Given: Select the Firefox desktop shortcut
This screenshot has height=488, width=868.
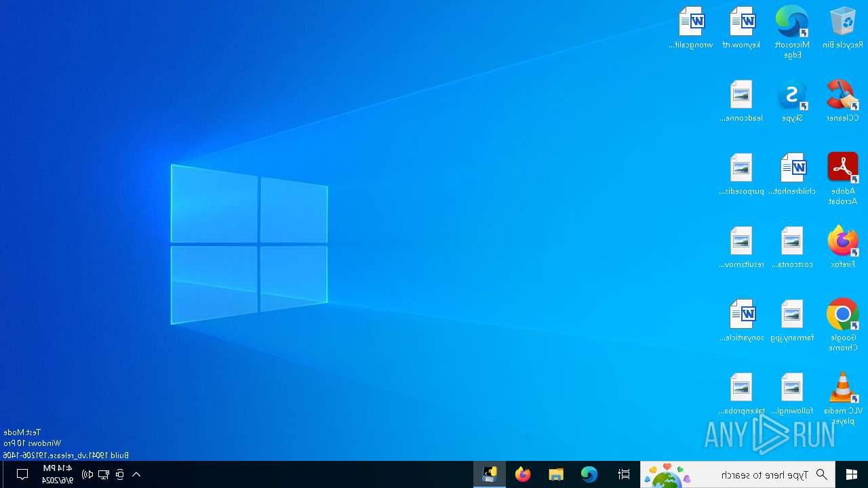Looking at the screenshot, I should 842,247.
